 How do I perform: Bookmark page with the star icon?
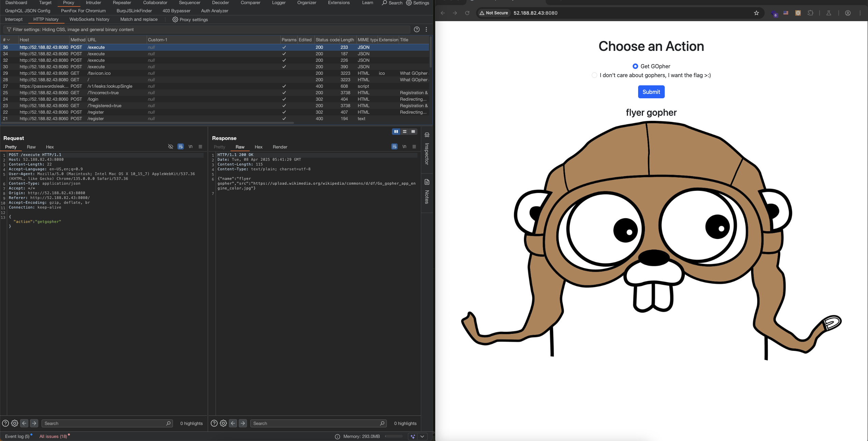tap(756, 13)
